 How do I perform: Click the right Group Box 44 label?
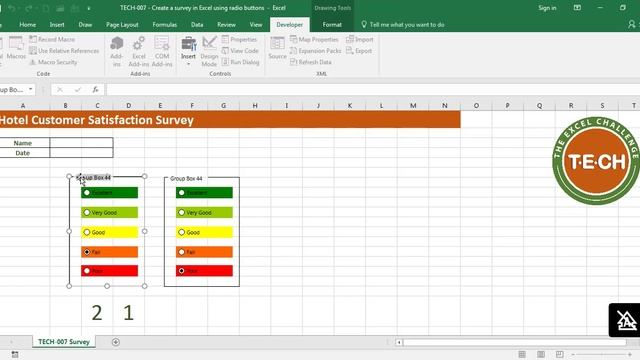point(186,178)
